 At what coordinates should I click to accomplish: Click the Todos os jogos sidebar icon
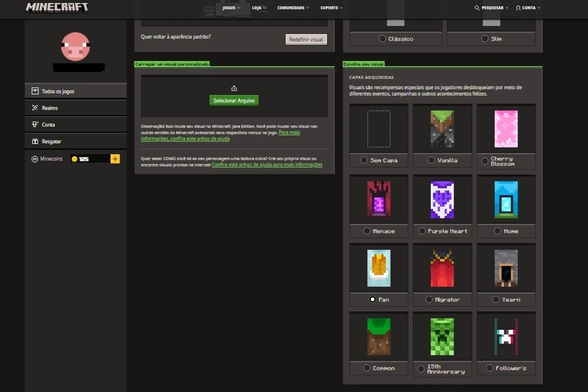click(x=35, y=91)
